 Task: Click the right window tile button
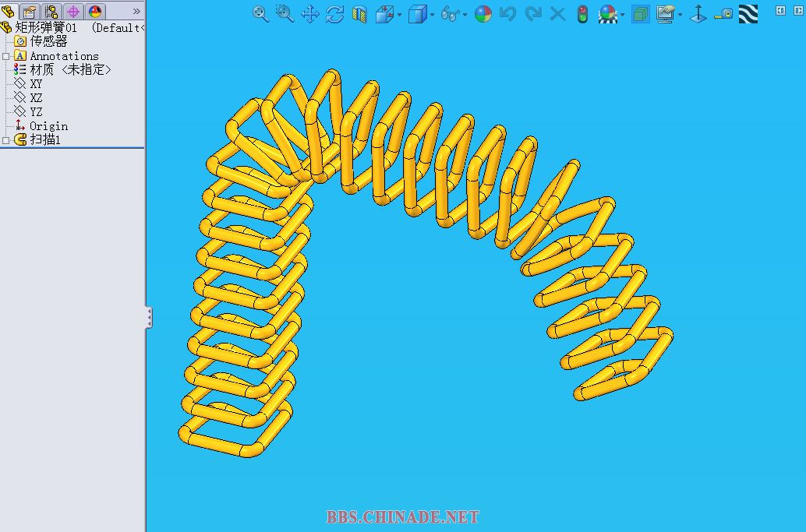[800, 10]
